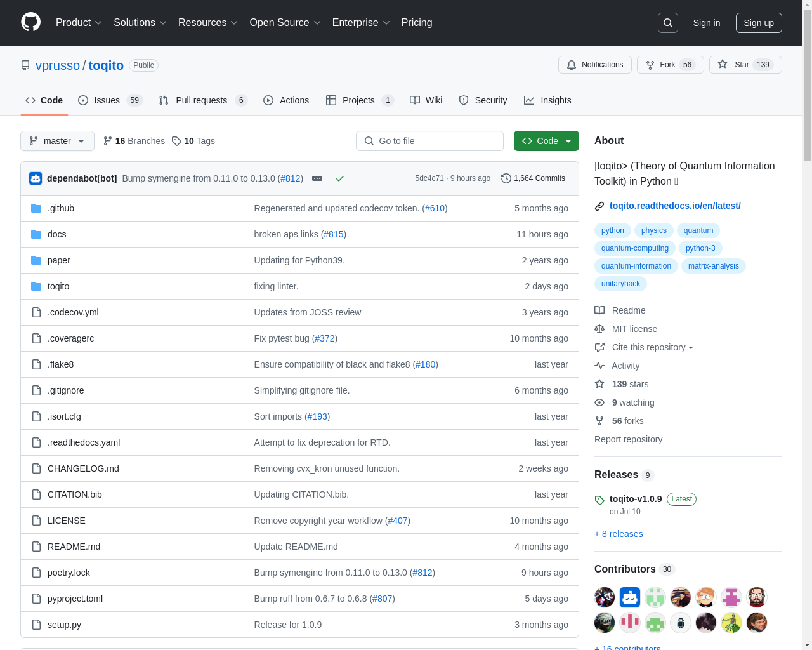Open the green Code dropdown
The width and height of the screenshot is (812, 650).
click(546, 141)
